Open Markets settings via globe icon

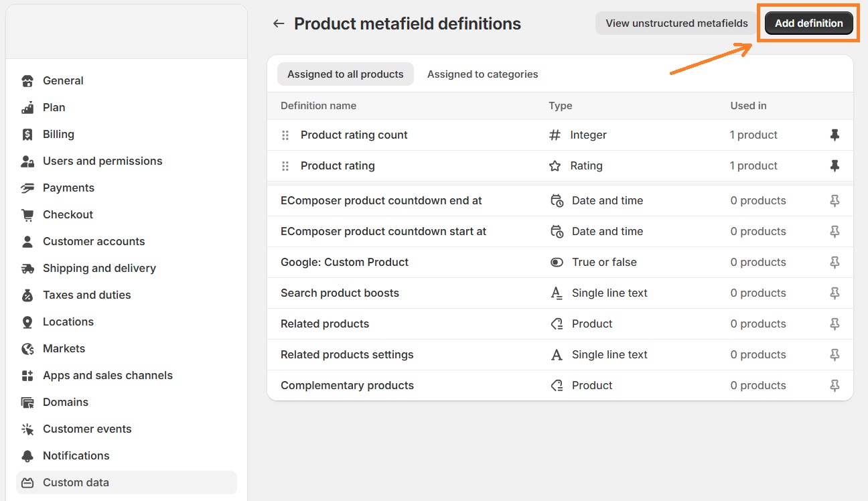point(27,348)
